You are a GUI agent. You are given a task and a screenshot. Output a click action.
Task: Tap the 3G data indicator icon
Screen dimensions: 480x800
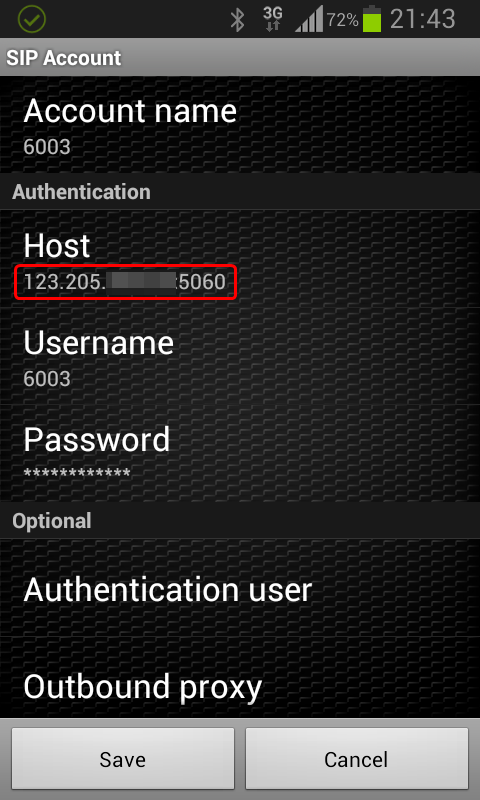coord(273,19)
